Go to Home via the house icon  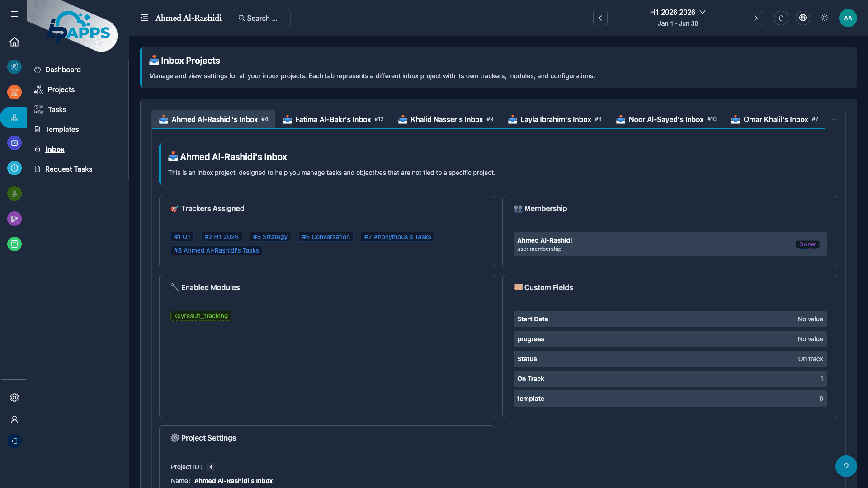pos(14,42)
